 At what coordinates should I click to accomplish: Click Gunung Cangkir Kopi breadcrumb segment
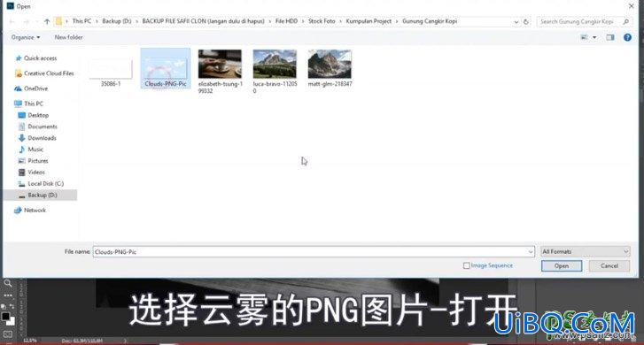tap(430, 21)
